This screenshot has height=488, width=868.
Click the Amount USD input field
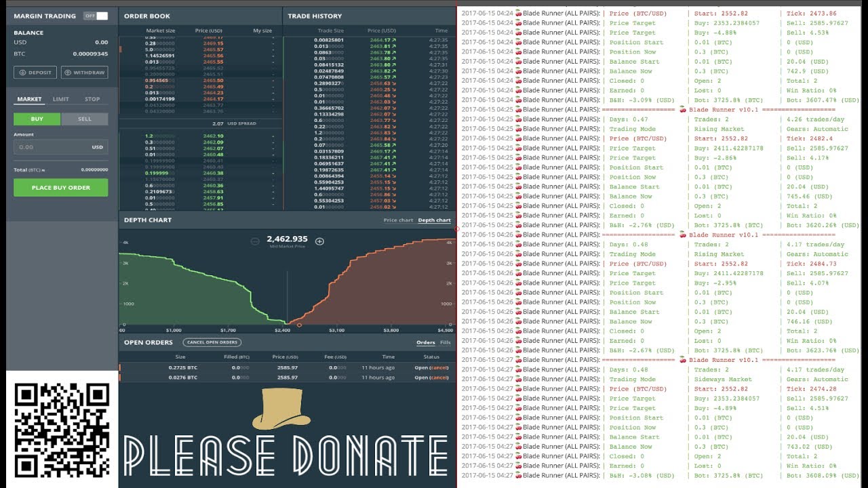(60, 146)
